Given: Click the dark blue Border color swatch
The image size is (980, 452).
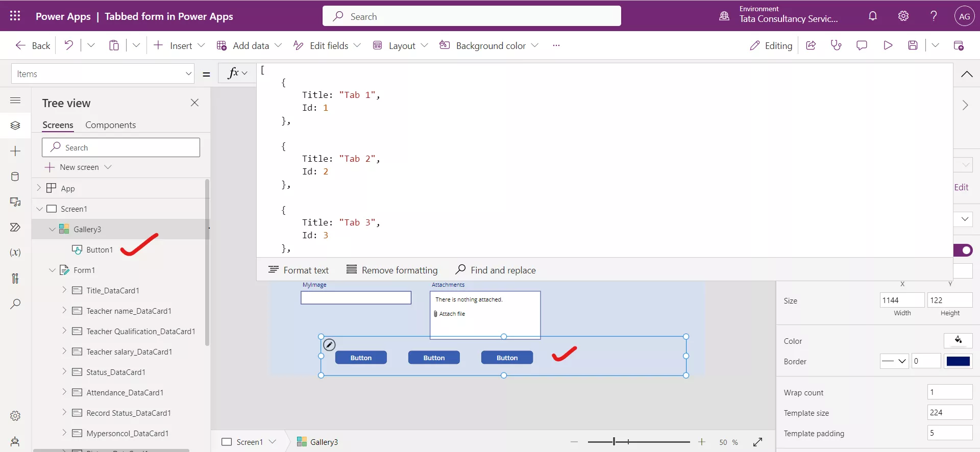Looking at the screenshot, I should 958,361.
